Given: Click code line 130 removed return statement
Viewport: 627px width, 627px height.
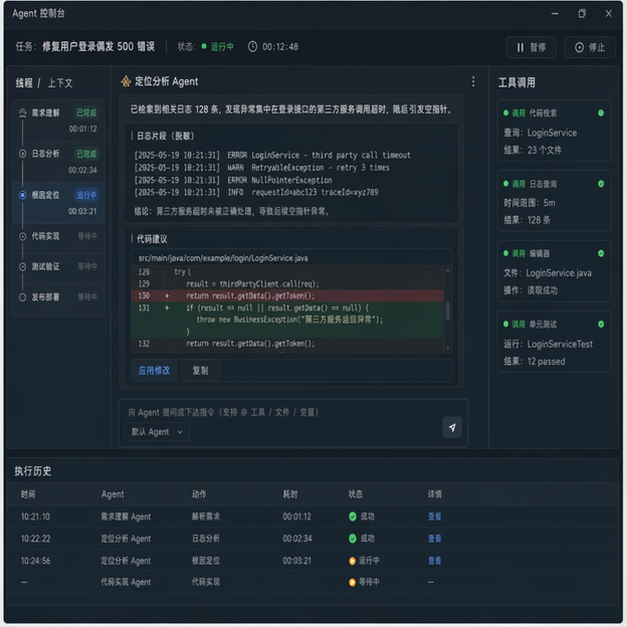Looking at the screenshot, I should click(287, 296).
